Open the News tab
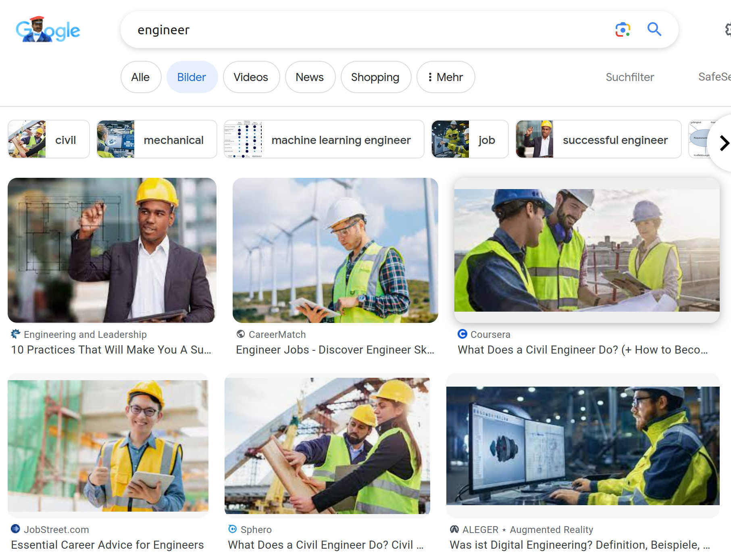The height and width of the screenshot is (560, 731). click(x=310, y=77)
